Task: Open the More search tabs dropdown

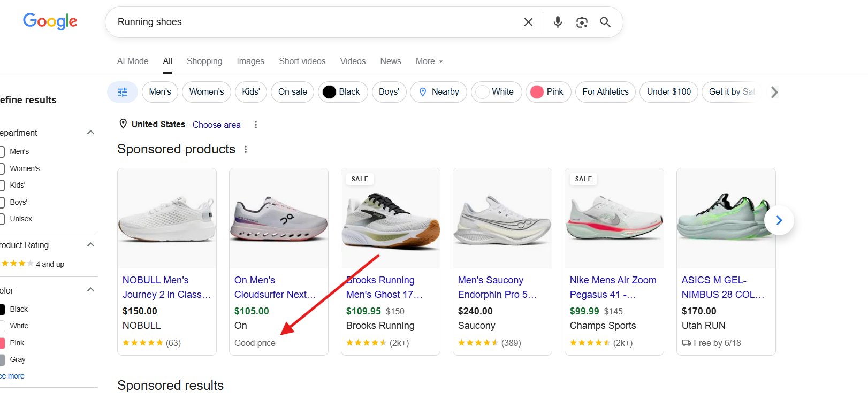Action: (429, 61)
